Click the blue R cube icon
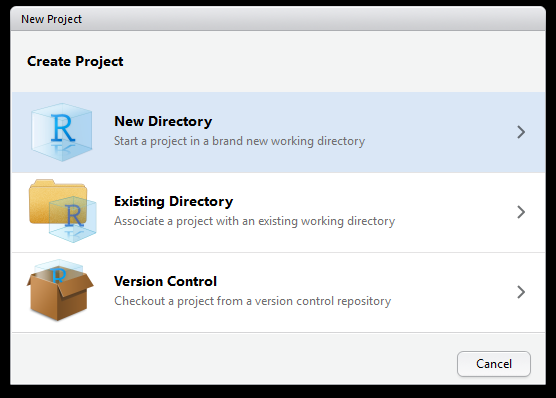 click(61, 132)
